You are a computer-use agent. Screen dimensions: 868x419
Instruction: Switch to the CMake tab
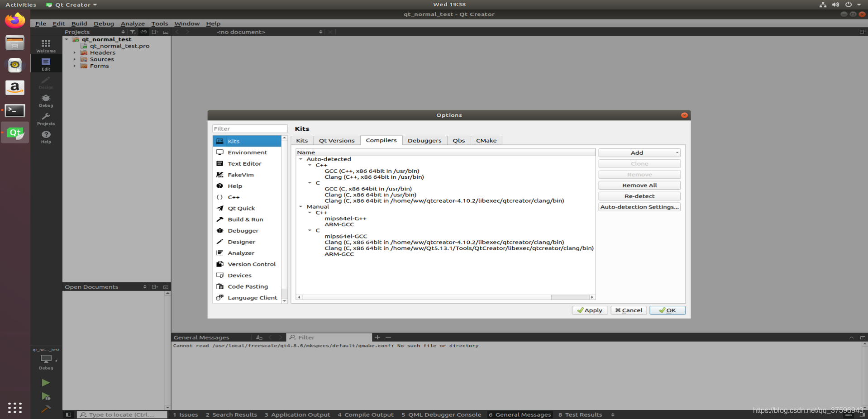click(486, 141)
